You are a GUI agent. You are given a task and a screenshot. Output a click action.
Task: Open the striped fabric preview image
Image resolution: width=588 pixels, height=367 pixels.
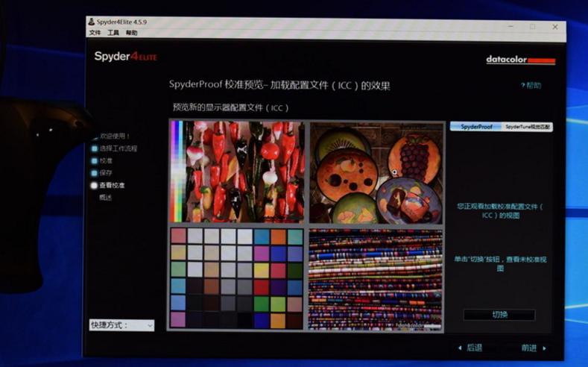click(376, 280)
